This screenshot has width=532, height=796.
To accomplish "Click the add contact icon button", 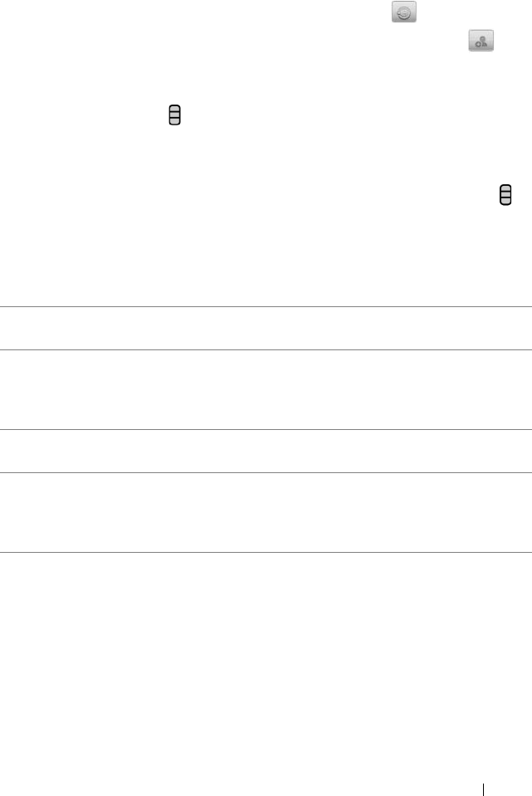I will 481,42.
